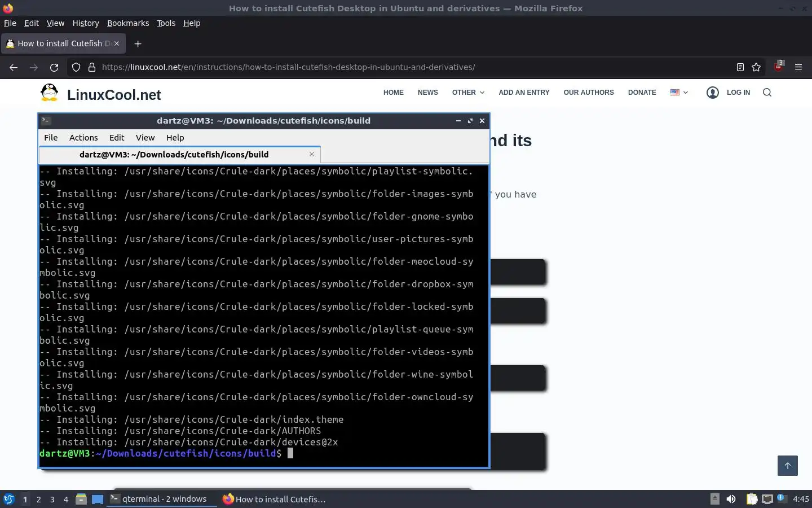812x508 pixels.
Task: Switch to virtual desktop 2
Action: pyautogui.click(x=38, y=499)
